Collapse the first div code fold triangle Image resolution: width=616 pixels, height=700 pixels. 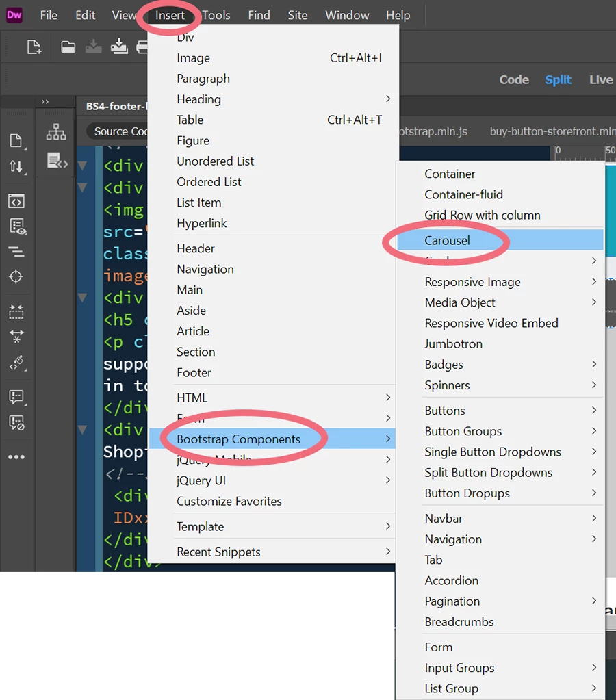pyautogui.click(x=82, y=166)
